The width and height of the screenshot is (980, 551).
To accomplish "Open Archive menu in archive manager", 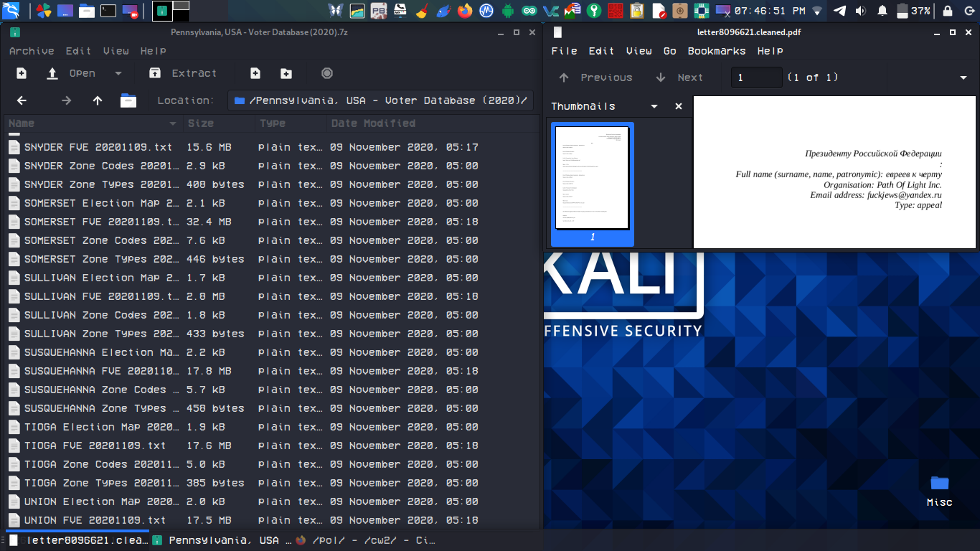I will [x=32, y=51].
